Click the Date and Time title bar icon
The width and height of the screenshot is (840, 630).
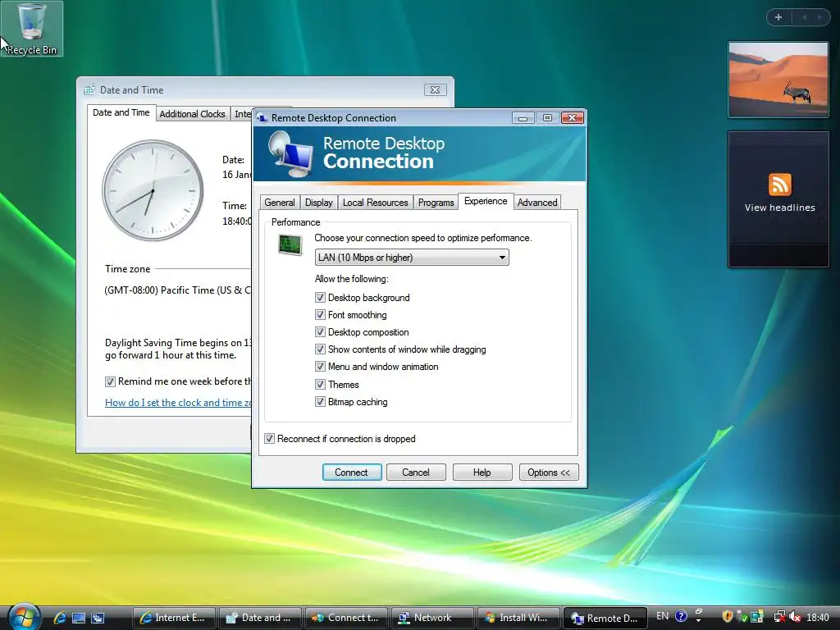click(x=89, y=90)
